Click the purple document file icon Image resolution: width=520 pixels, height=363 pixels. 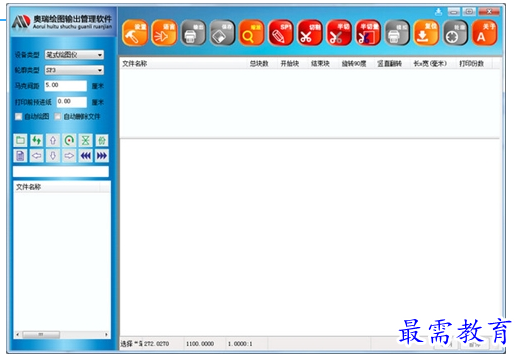pyautogui.click(x=20, y=156)
